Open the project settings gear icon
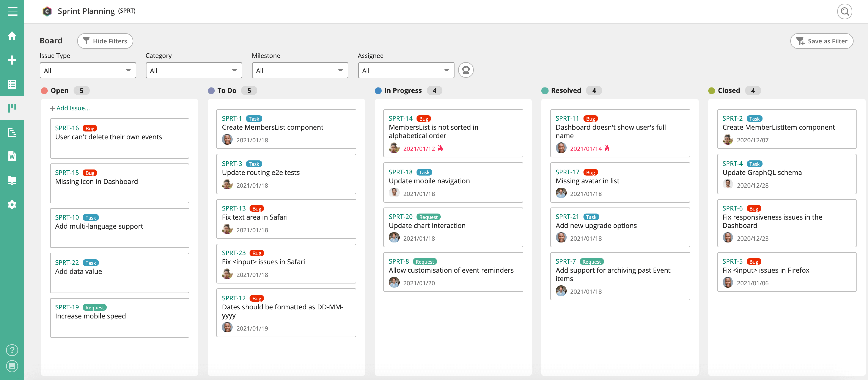This screenshot has width=868, height=380. tap(12, 204)
